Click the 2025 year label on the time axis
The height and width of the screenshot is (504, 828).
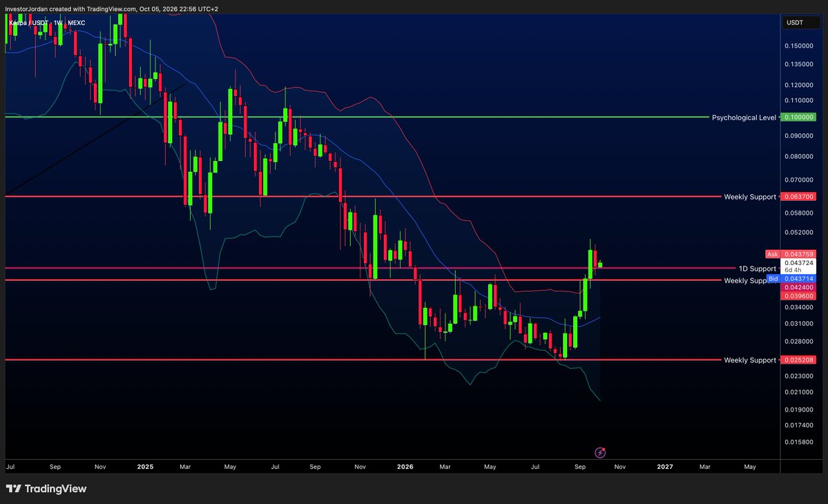[145, 467]
